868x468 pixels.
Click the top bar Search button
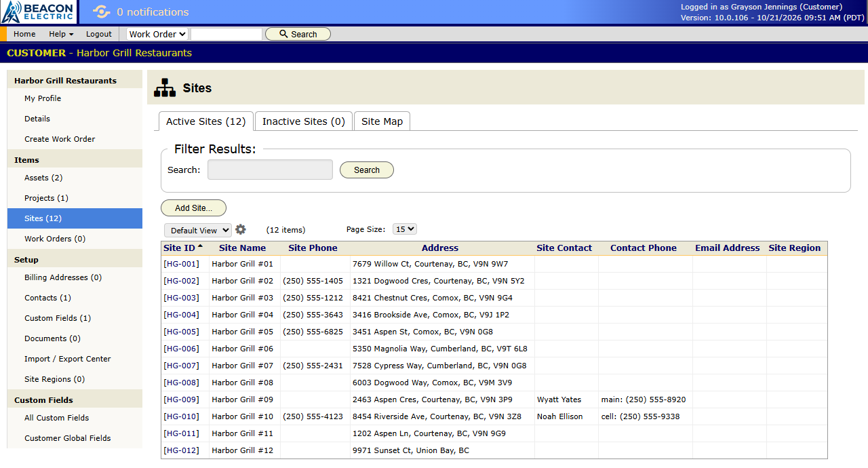298,34
